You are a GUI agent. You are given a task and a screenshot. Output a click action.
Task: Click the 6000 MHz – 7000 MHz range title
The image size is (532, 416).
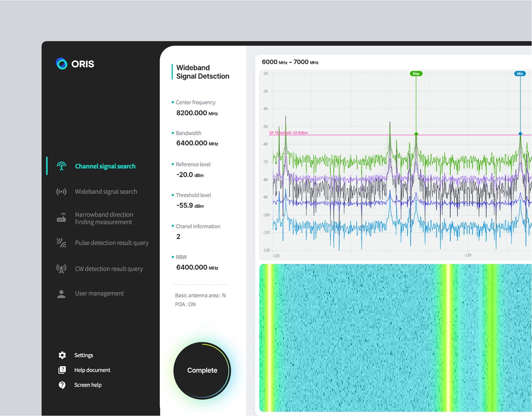[x=290, y=62]
